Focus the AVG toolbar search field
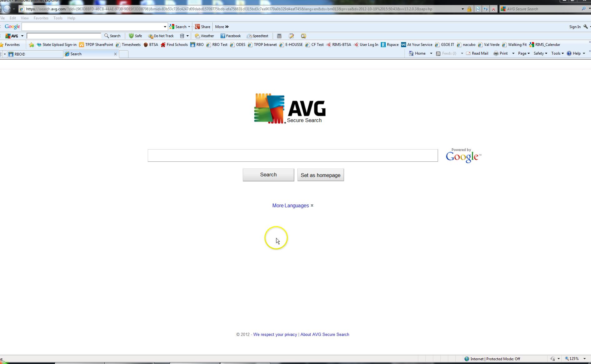Viewport: 591px width, 364px height. pyautogui.click(x=64, y=36)
